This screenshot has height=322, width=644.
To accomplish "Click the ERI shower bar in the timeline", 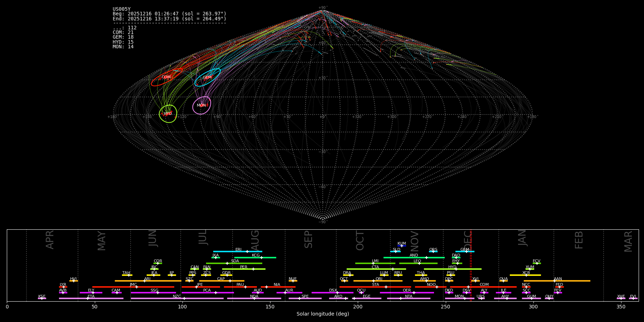I will [x=238, y=252].
